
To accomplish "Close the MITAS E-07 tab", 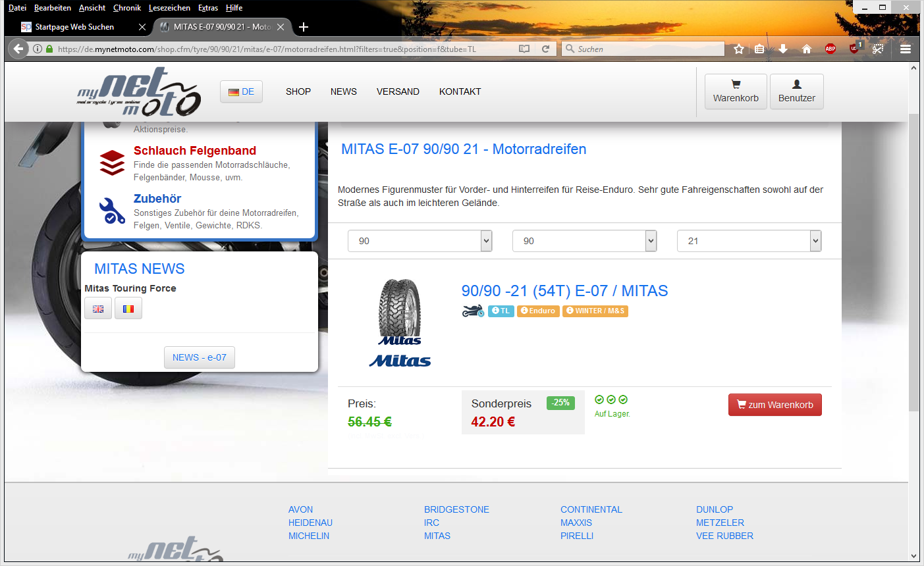I will pos(281,27).
